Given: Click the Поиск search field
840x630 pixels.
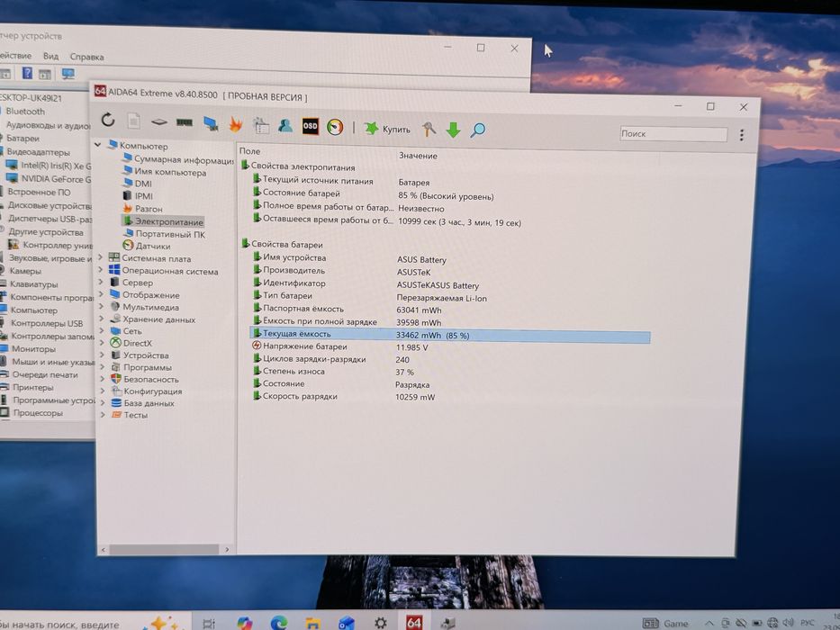Looking at the screenshot, I should 673,134.
